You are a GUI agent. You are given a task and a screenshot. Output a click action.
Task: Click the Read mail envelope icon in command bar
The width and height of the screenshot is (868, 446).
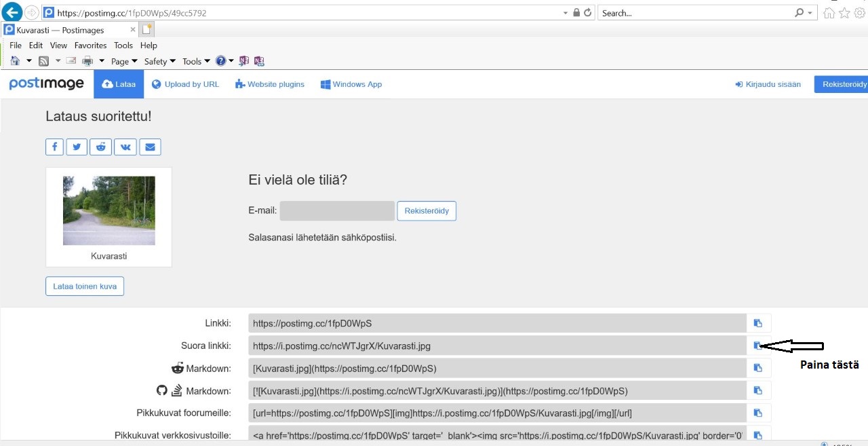click(x=71, y=61)
